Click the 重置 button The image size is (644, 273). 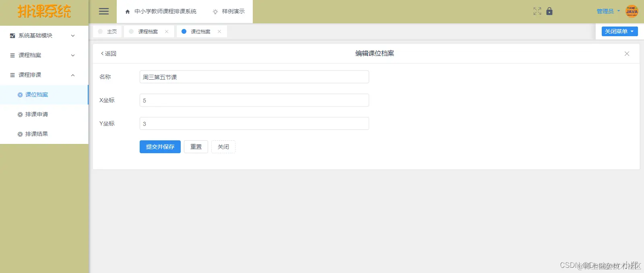pos(196,147)
